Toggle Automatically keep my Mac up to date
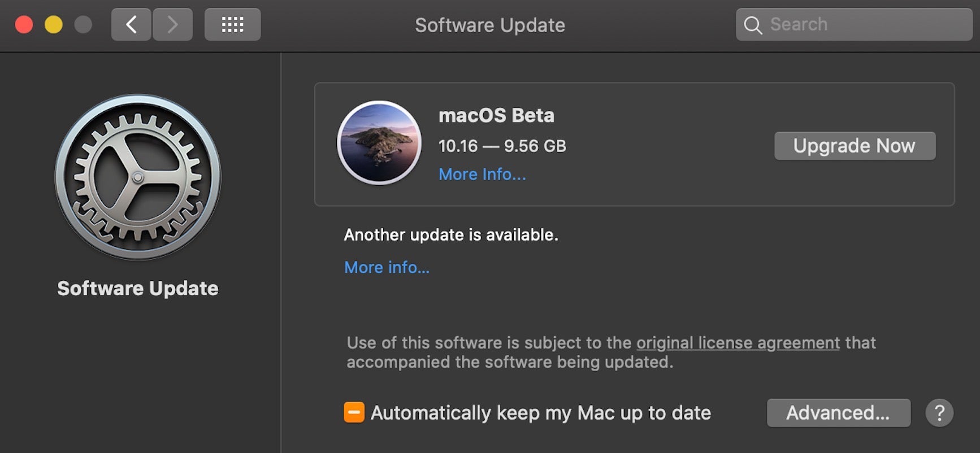 pyautogui.click(x=354, y=412)
